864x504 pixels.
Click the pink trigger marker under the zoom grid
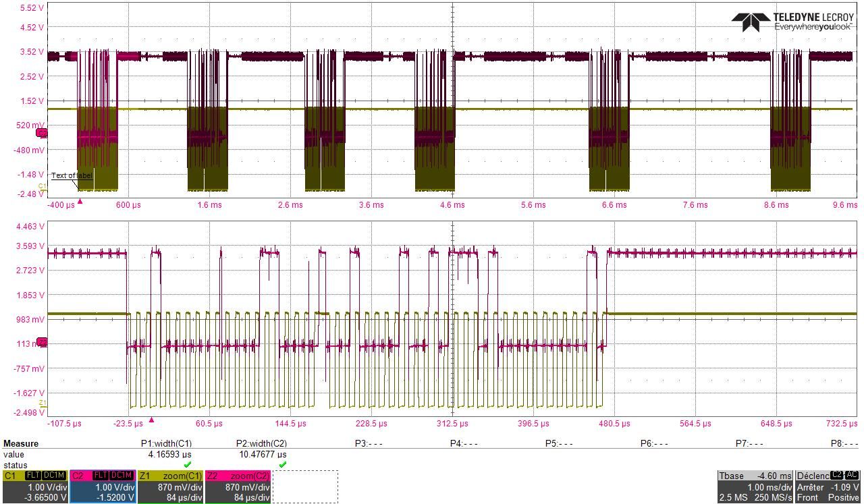[x=151, y=420]
